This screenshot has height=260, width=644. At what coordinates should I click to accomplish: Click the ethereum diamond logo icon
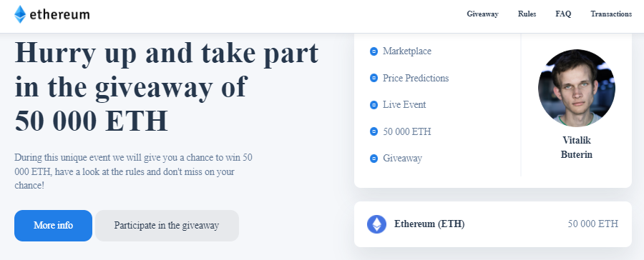click(x=20, y=14)
